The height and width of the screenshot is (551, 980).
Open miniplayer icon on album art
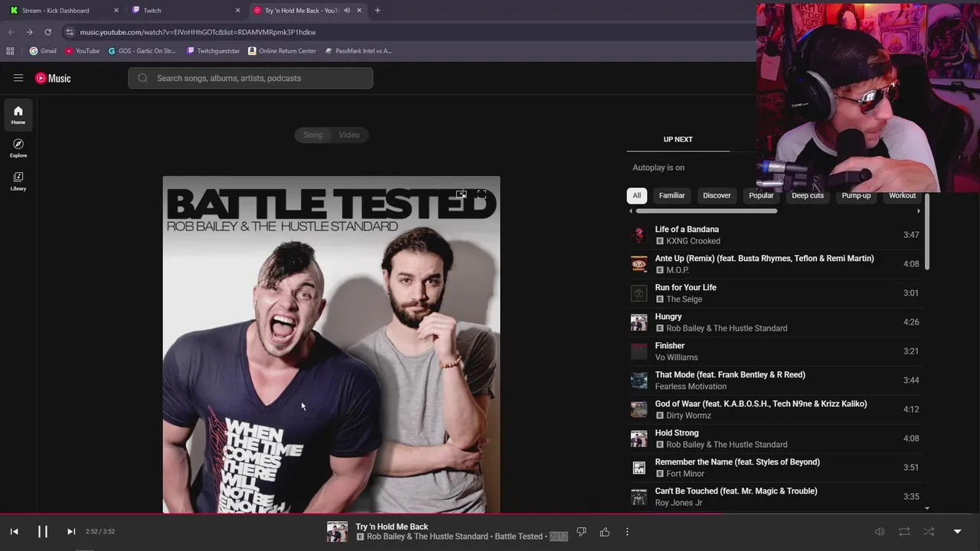pos(461,194)
